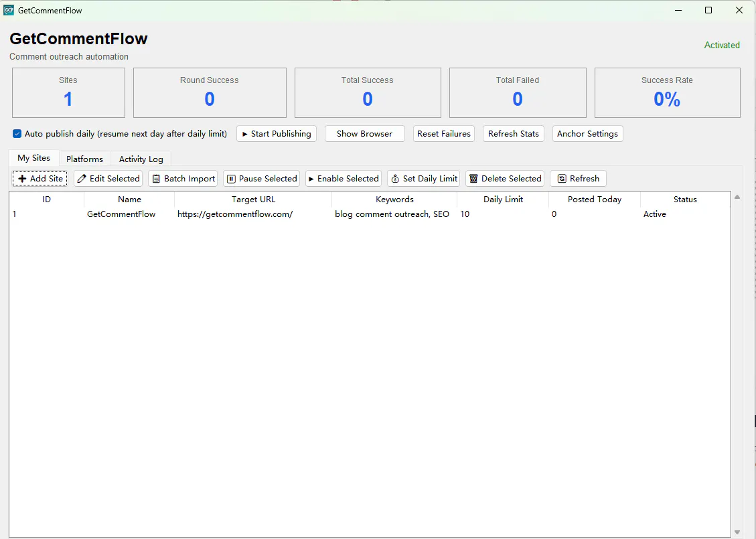The image size is (756, 539).
Task: Click the Sites stat card
Action: click(x=68, y=92)
